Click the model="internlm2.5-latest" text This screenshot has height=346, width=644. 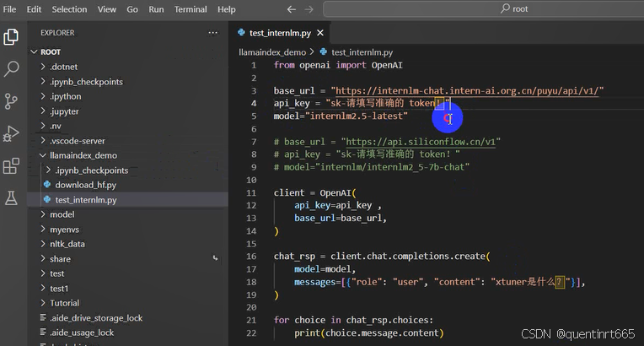[x=341, y=116]
